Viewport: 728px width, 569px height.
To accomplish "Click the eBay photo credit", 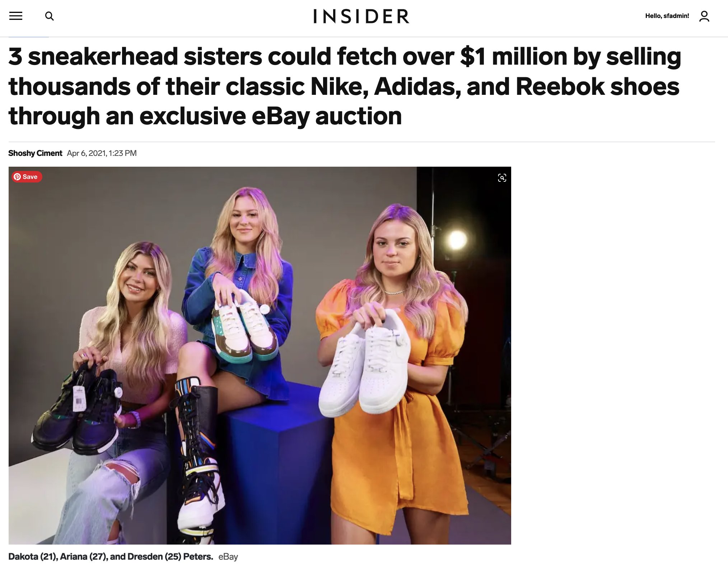I will click(x=228, y=557).
